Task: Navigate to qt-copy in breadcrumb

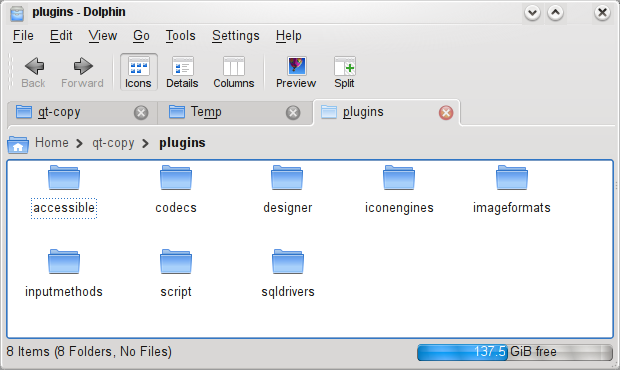Action: 113,143
